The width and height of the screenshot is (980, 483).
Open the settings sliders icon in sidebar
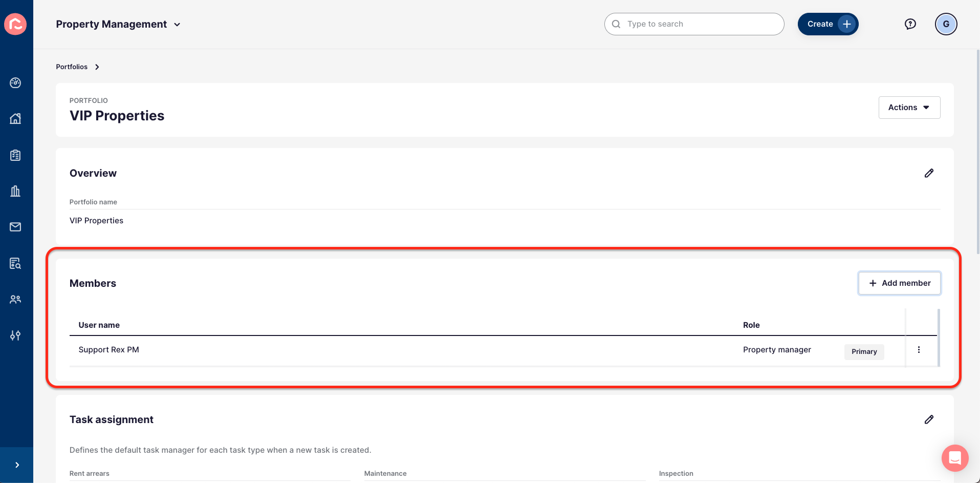(x=15, y=335)
